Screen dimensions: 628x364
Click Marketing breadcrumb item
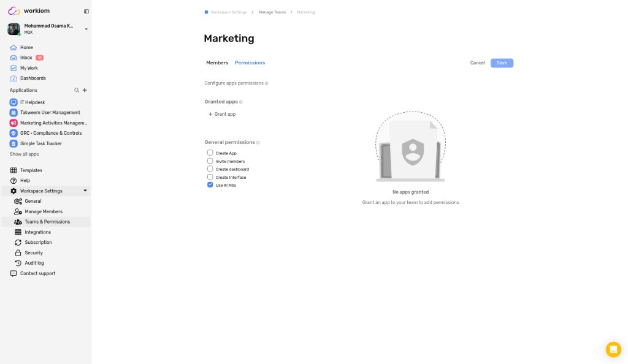pos(305,12)
